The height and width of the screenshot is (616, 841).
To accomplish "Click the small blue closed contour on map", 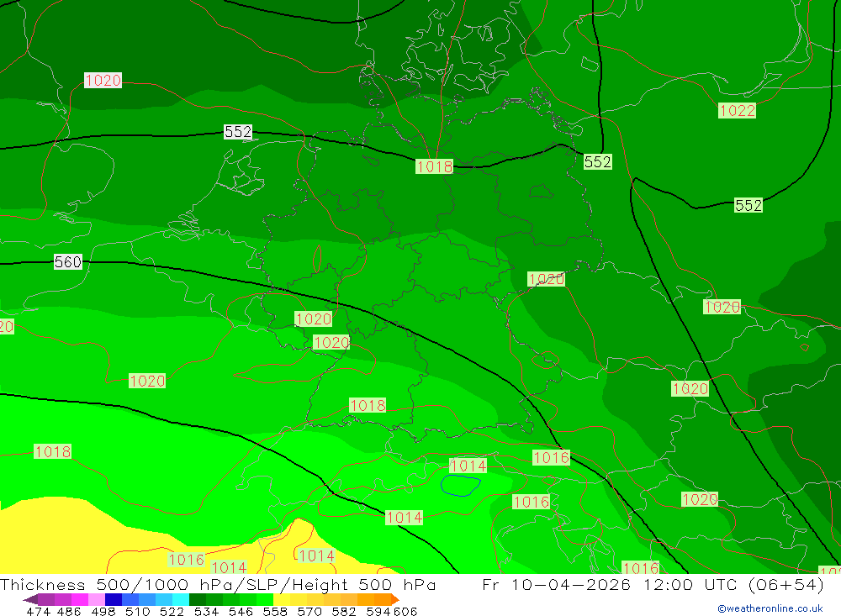I will (x=460, y=485).
